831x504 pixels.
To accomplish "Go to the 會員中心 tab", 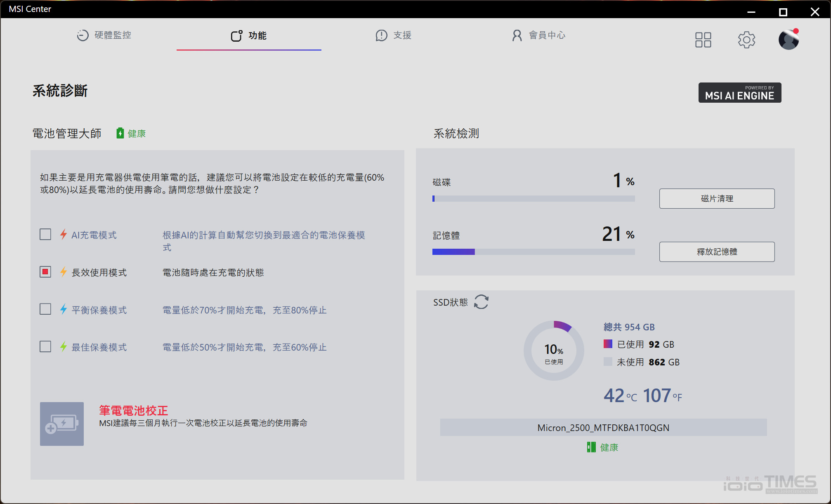I will pyautogui.click(x=538, y=35).
